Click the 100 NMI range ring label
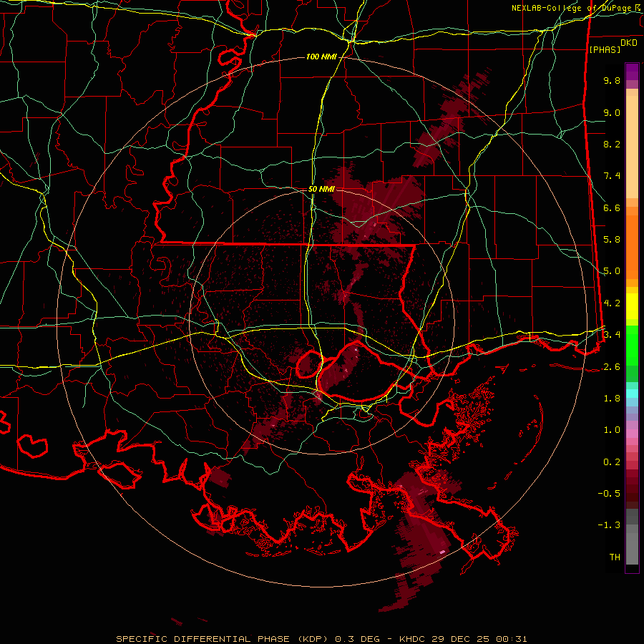This screenshot has height=644, width=644. [x=321, y=57]
